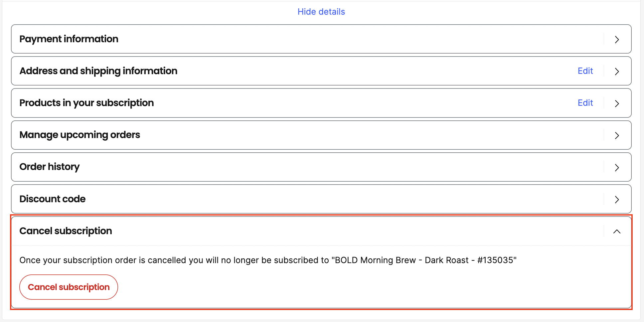Image resolution: width=644 pixels, height=322 pixels.
Task: Select the cancellation notice mentioning BOLD Morning Brew
Action: [268, 260]
